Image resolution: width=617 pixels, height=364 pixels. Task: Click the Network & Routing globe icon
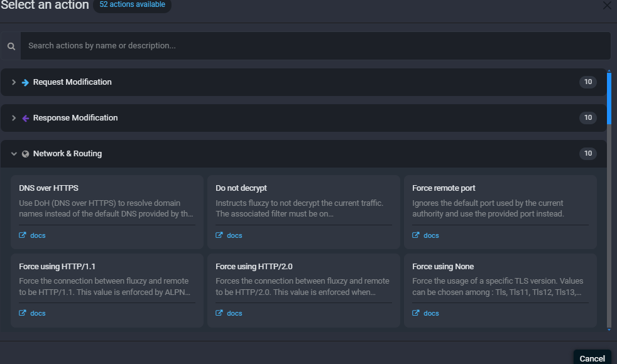[x=26, y=154]
